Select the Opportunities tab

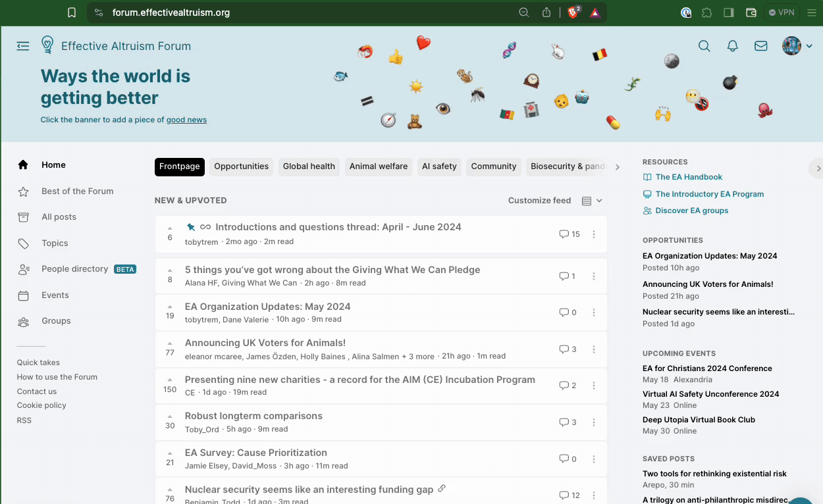click(x=242, y=166)
